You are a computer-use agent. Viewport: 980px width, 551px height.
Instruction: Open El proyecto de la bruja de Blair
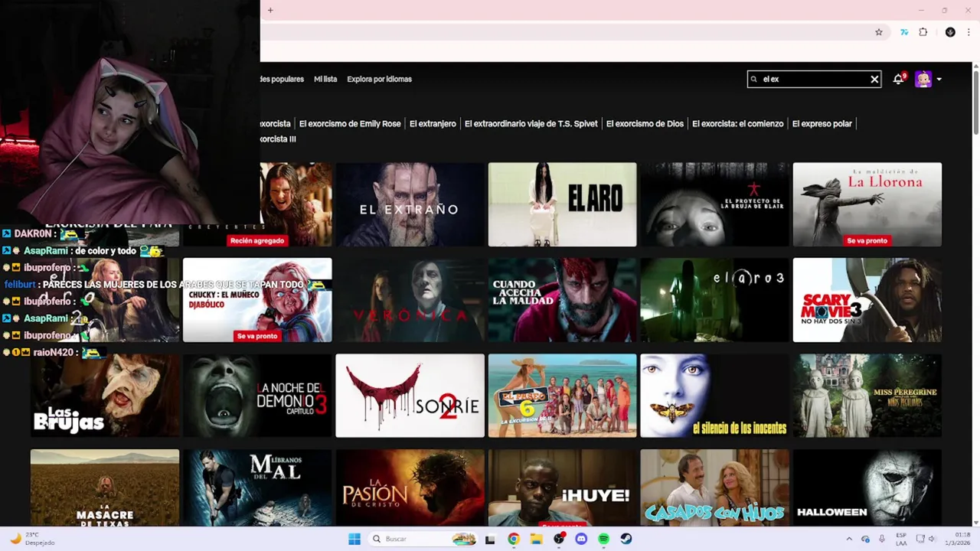click(714, 204)
